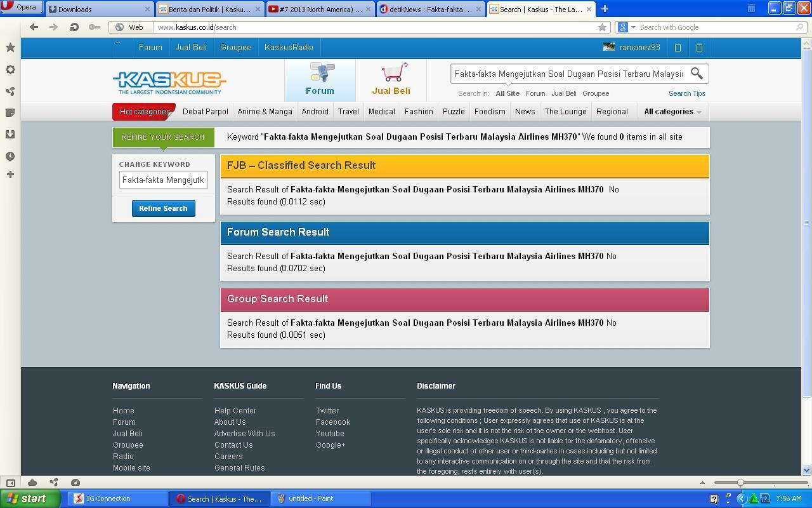
Task: Reload the page with the Reload icon
Action: [x=74, y=27]
